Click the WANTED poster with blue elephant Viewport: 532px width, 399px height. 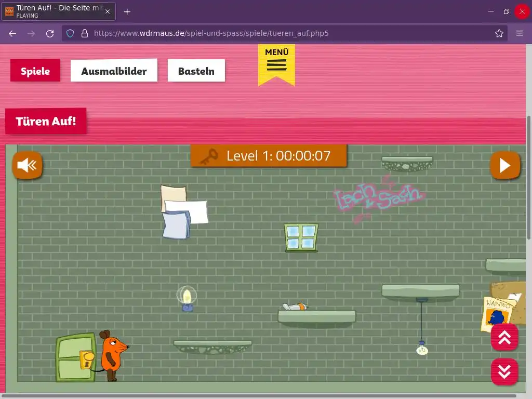click(x=497, y=314)
